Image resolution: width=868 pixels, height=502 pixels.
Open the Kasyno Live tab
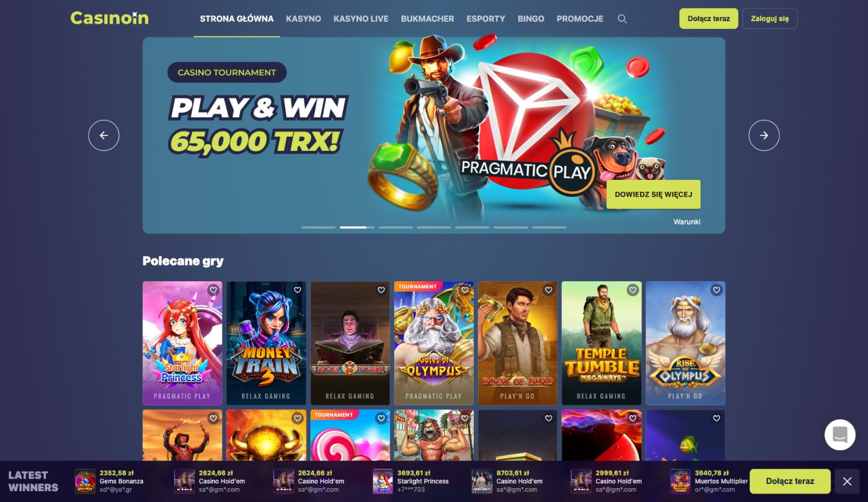coord(360,19)
